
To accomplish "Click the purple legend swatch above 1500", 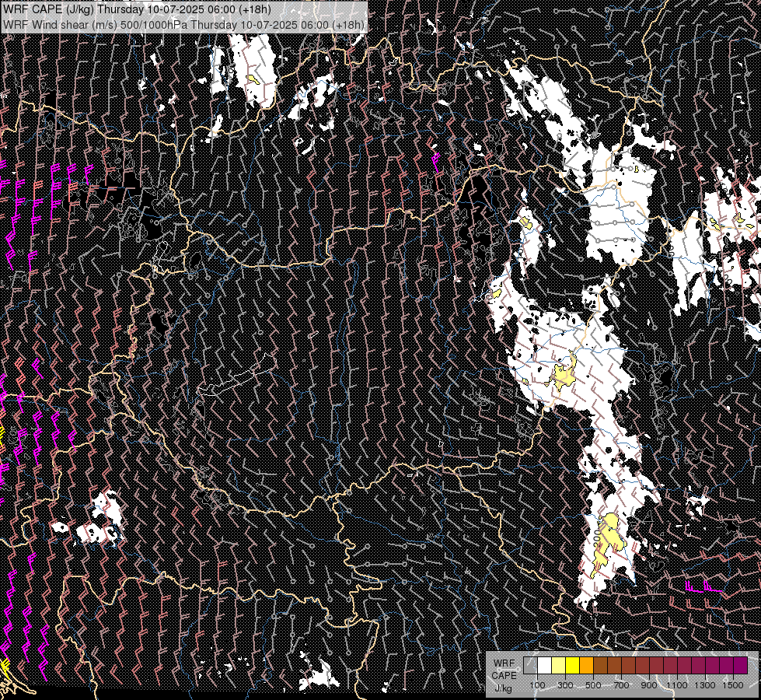I will point(741,665).
